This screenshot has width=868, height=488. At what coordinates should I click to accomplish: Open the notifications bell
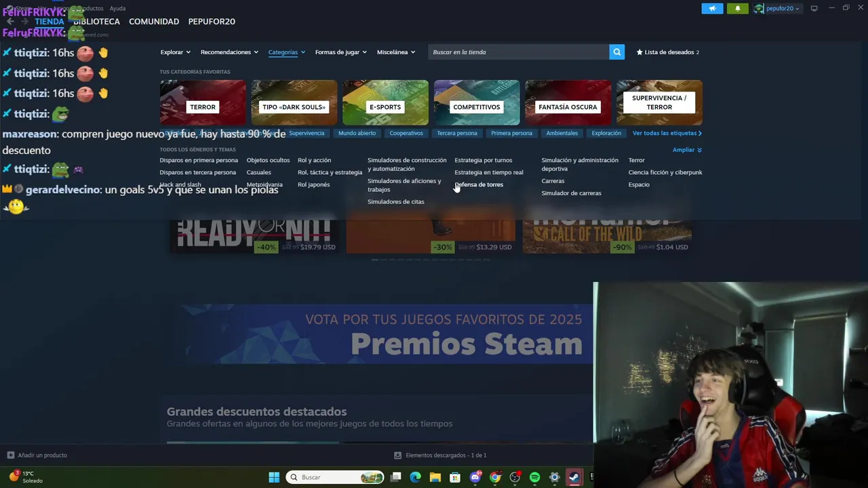coord(738,8)
